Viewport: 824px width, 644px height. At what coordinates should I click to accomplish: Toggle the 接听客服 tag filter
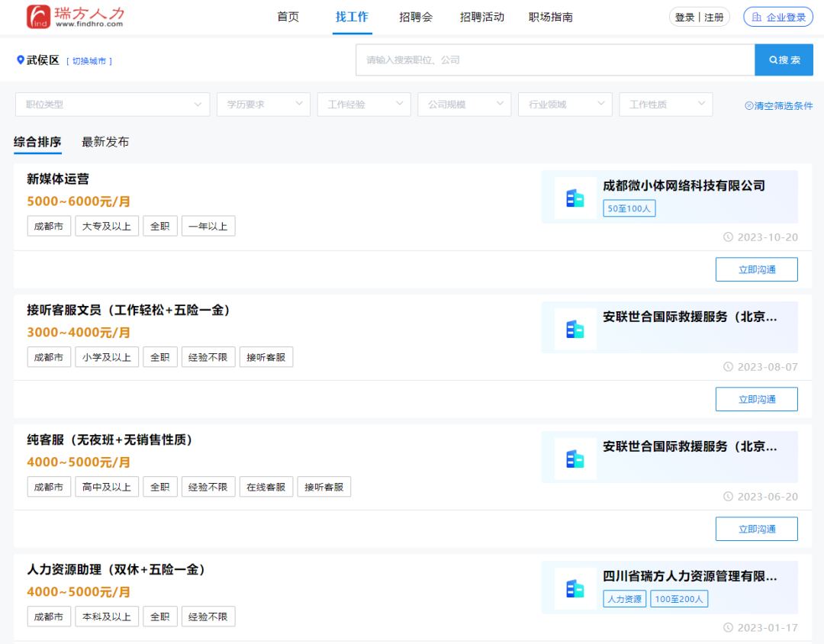coord(266,356)
